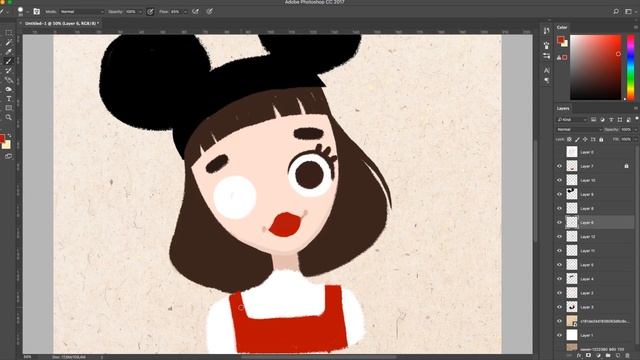Open the layer Fill dropdown arrow
Image resolution: width=640 pixels, height=360 pixels.
(x=636, y=140)
